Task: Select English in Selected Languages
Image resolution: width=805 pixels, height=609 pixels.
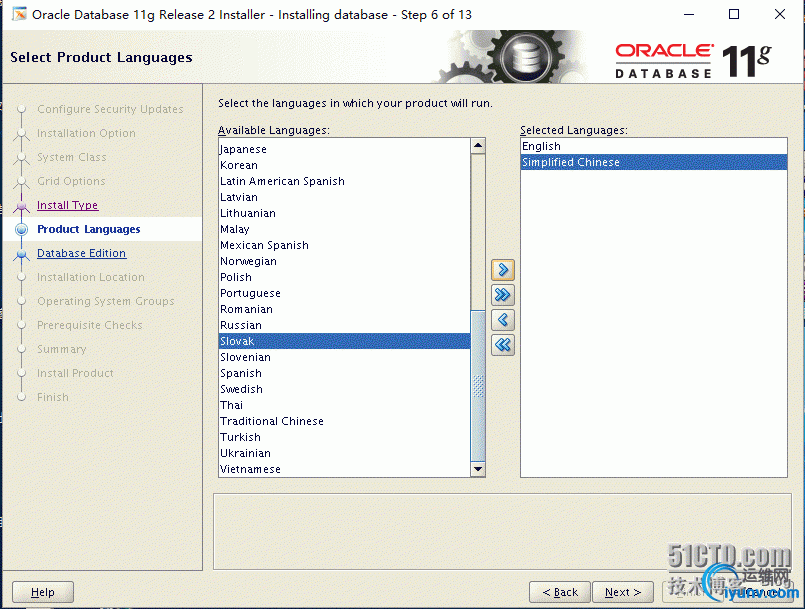Action: pos(654,146)
